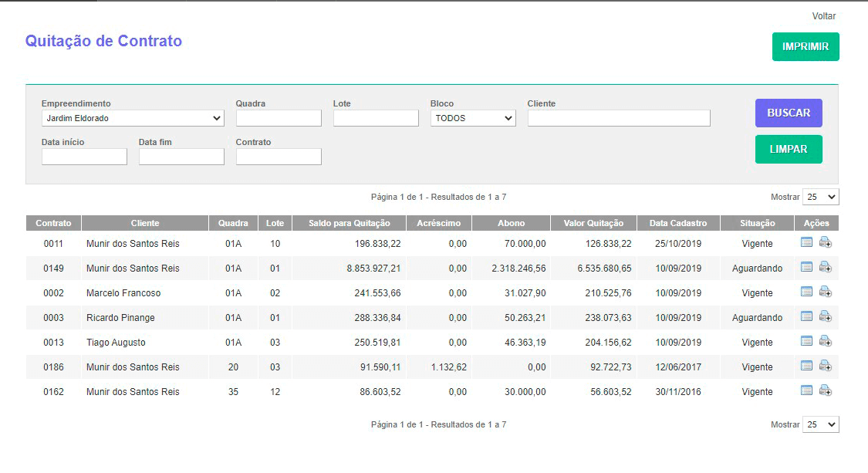Click print-add icon for contract 0013
This screenshot has width=868, height=473.
coord(825,341)
